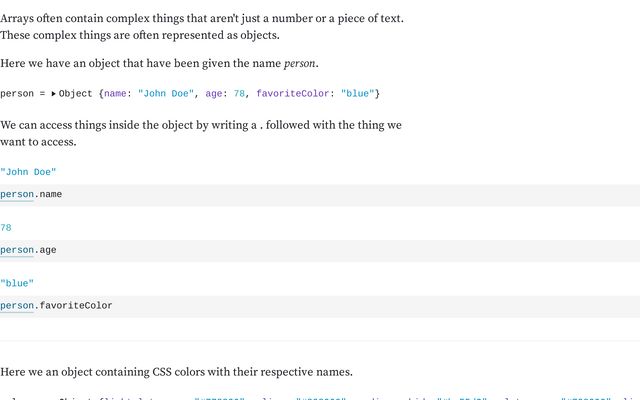The width and height of the screenshot is (640, 400).
Task: Click the name key in the Object preview
Action: click(116, 93)
